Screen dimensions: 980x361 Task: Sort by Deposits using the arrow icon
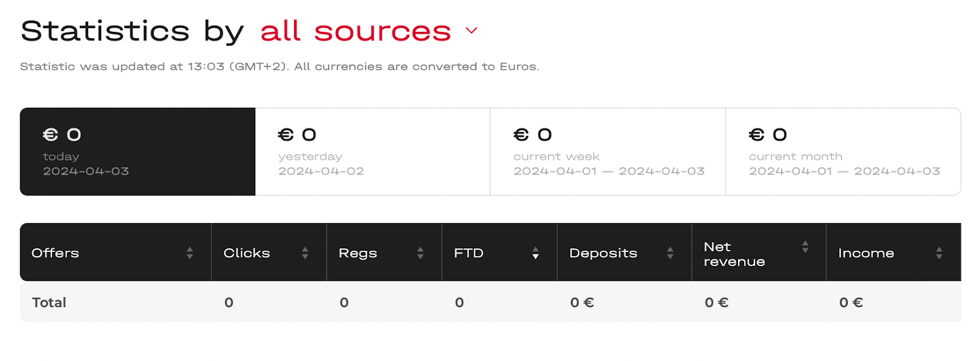coord(670,253)
